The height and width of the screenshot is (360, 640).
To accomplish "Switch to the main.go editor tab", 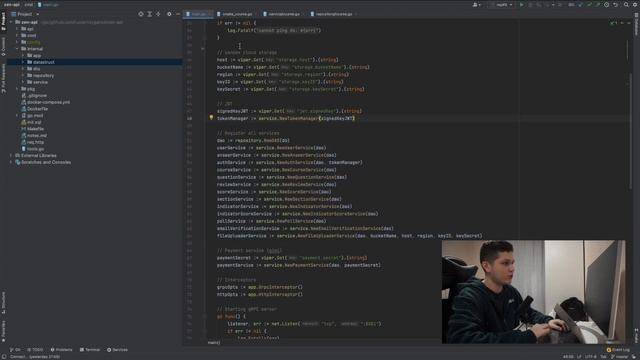I will pos(197,14).
